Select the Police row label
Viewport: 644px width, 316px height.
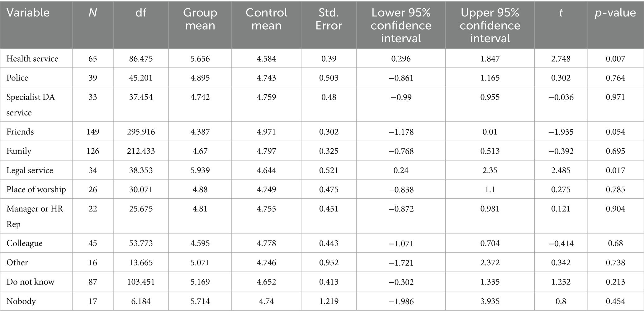(x=17, y=78)
